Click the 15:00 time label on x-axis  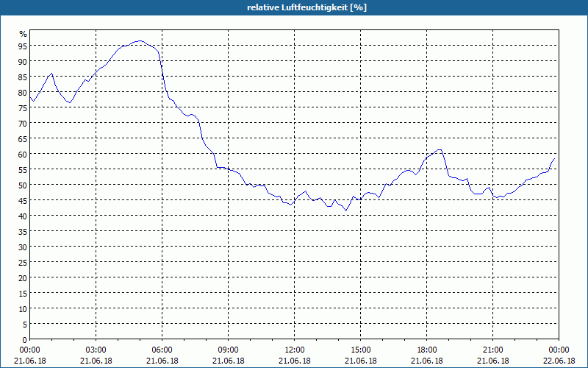pos(361,350)
